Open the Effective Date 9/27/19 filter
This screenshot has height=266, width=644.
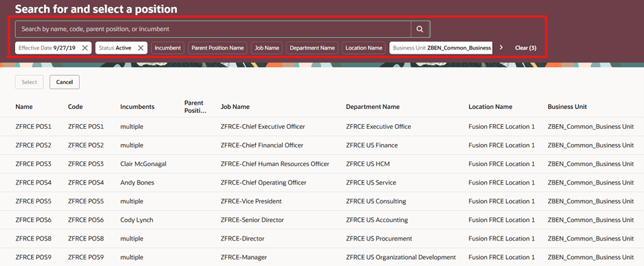pyautogui.click(x=47, y=48)
